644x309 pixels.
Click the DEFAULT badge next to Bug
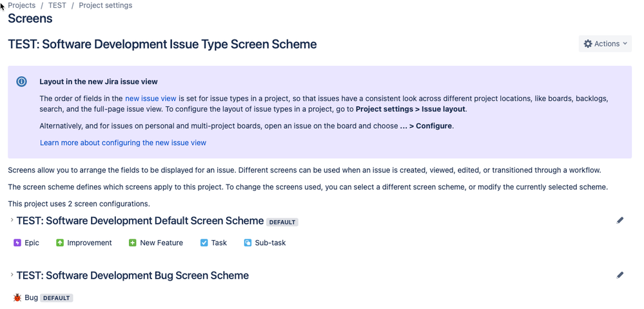[56, 298]
